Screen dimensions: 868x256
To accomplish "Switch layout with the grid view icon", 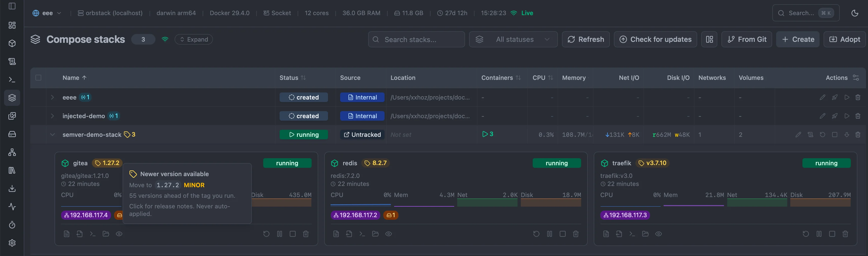I will point(709,39).
